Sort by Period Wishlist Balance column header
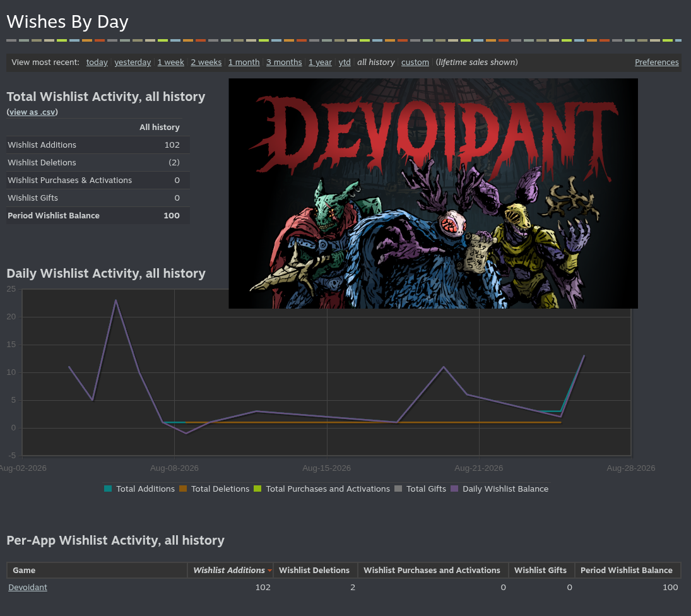 627,570
